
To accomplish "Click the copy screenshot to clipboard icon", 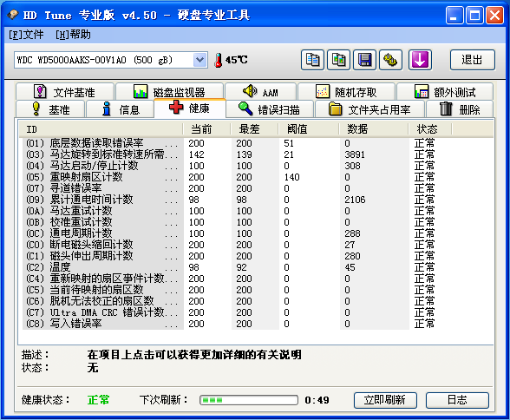I will [338, 60].
